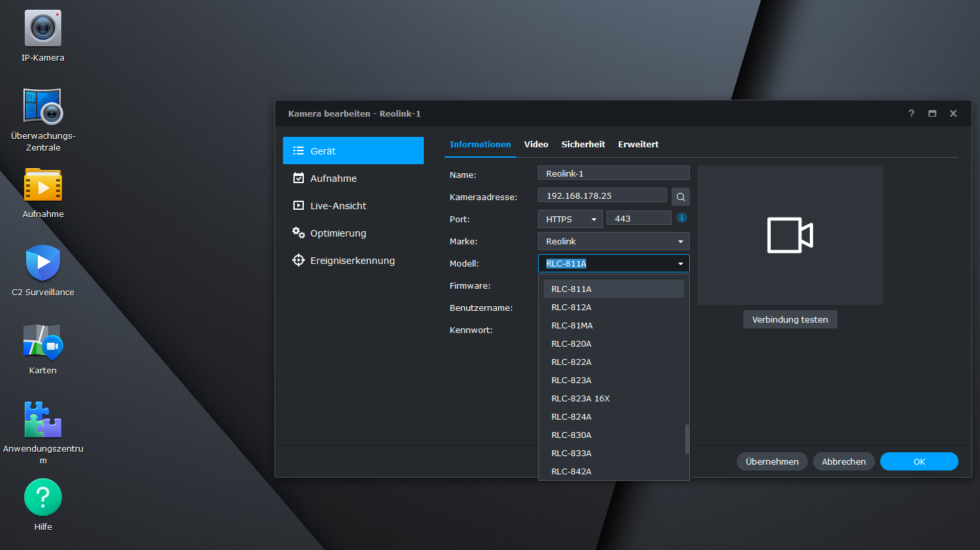Select the Gerät sidebar section

tap(353, 151)
